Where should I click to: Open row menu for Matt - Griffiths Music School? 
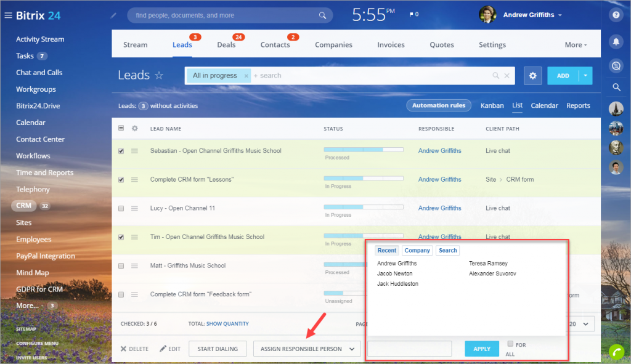[134, 266]
